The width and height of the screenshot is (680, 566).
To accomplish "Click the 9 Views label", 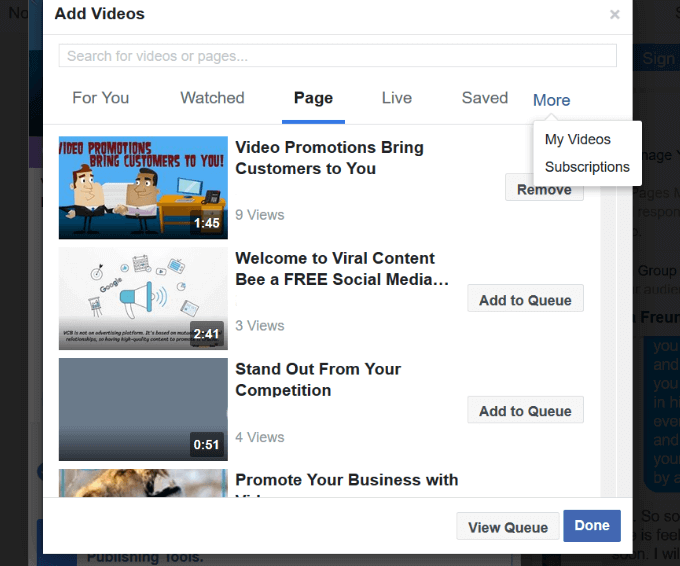I will (x=260, y=215).
